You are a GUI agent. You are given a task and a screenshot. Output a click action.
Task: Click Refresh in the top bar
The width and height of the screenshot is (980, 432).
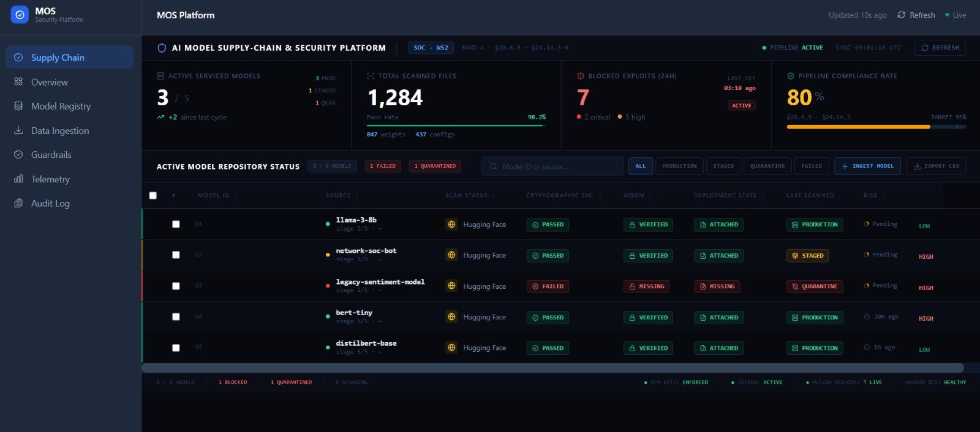pos(916,15)
